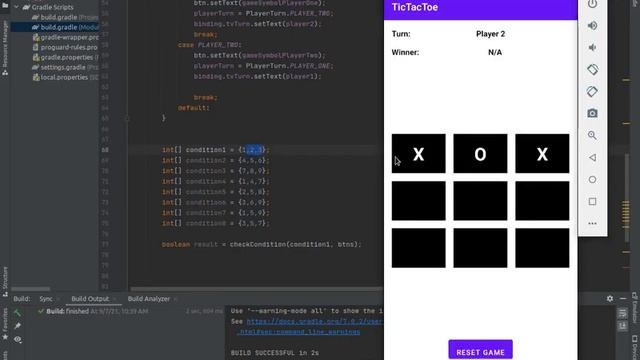Toggle soft-wrap icon in build output

click(622, 313)
